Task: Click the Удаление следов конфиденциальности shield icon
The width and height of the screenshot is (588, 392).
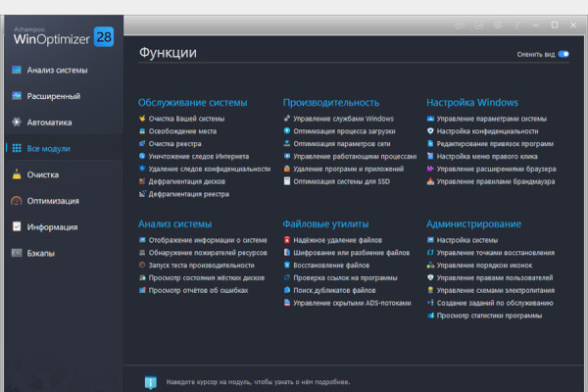Action: (x=142, y=169)
